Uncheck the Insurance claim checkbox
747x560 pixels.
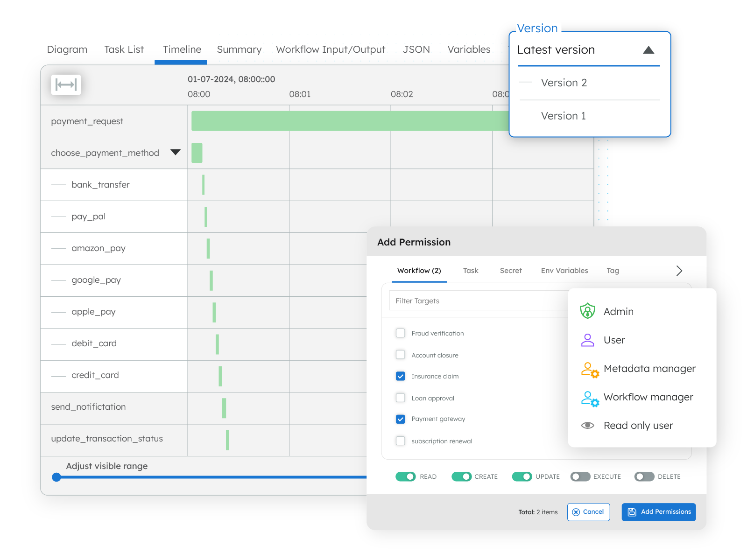401,376
